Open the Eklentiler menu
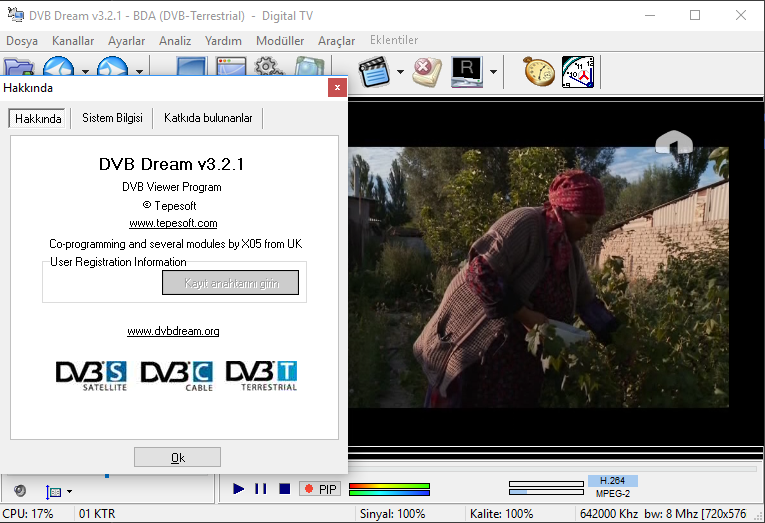This screenshot has width=765, height=523. pos(394,40)
